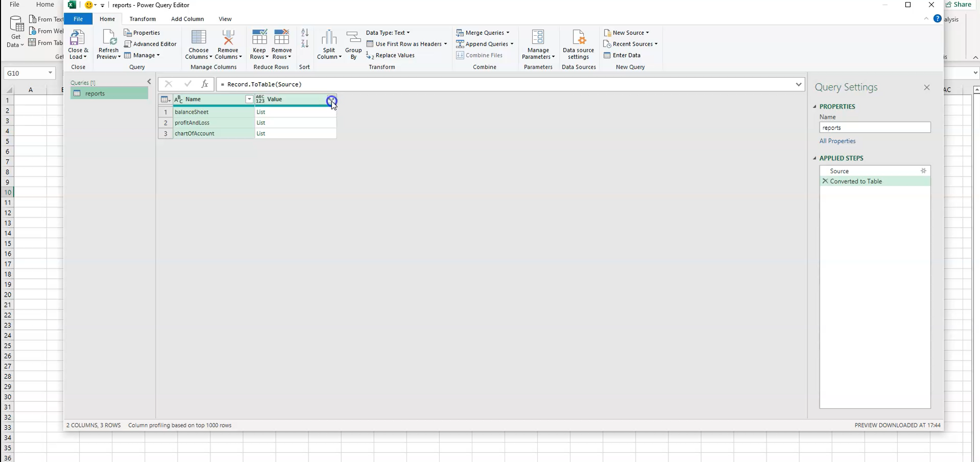Click the query Name input field
Image resolution: width=980 pixels, height=462 pixels.
pyautogui.click(x=875, y=127)
